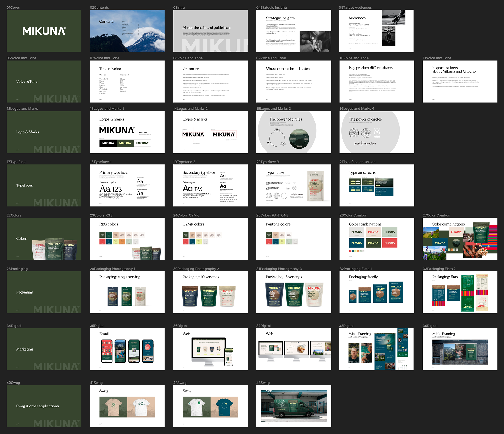The image size is (504, 434).
Task: Select 'Color combinations' artboard with six logo tiles
Action: 377,239
